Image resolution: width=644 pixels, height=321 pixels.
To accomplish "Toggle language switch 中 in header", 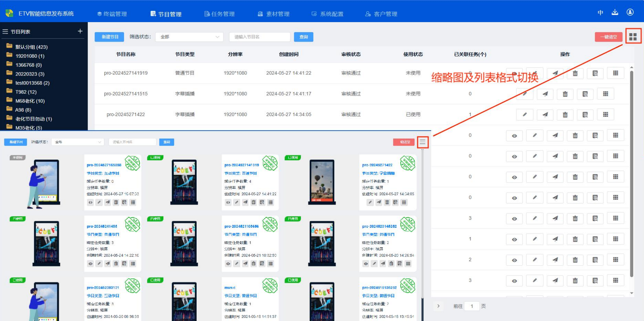I will (x=600, y=13).
